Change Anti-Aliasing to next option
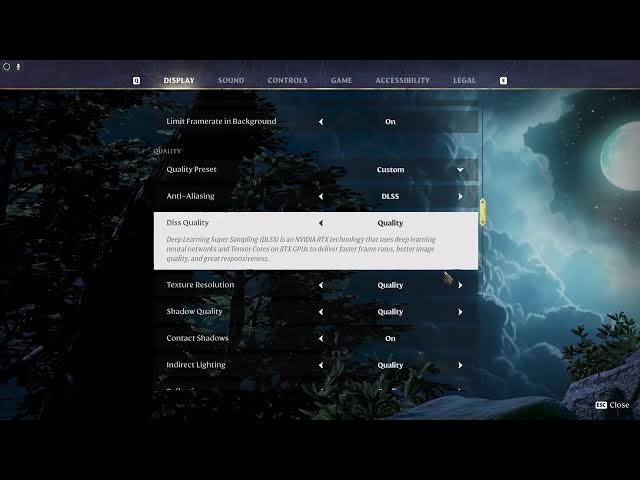 (460, 196)
